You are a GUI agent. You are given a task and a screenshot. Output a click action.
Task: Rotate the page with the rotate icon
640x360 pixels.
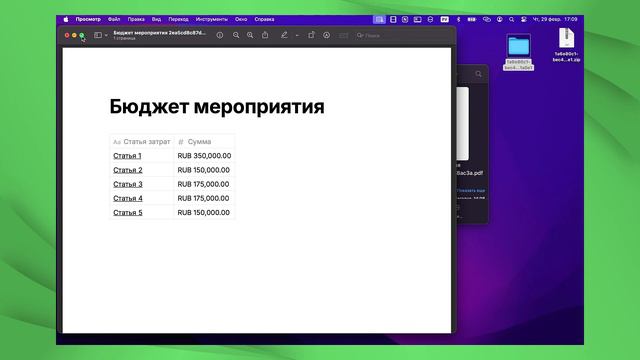coord(311,35)
